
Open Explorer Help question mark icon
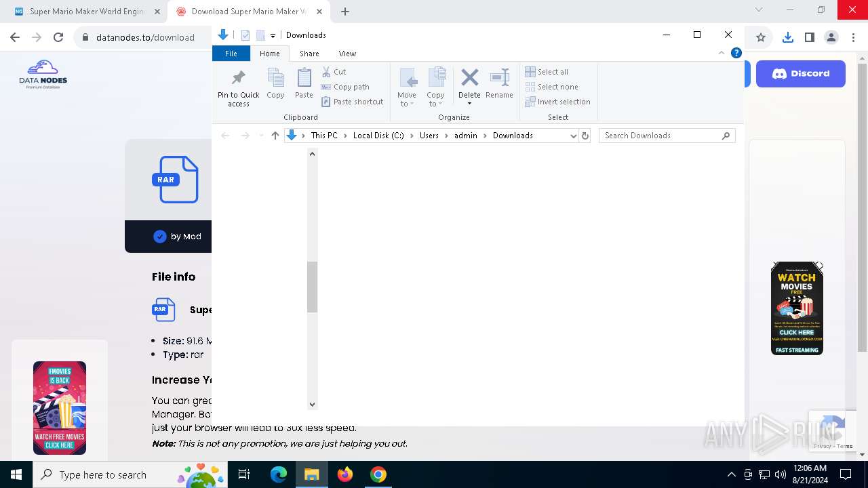point(736,53)
